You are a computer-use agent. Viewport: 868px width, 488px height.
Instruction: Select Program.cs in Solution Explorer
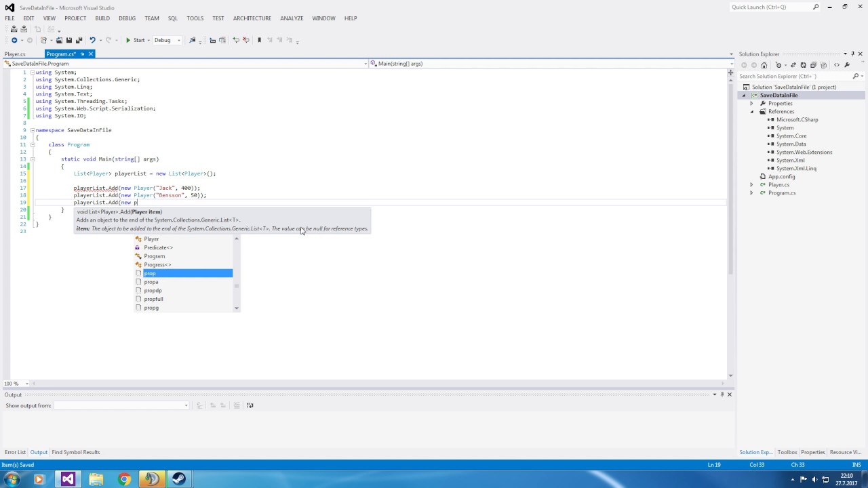point(782,193)
